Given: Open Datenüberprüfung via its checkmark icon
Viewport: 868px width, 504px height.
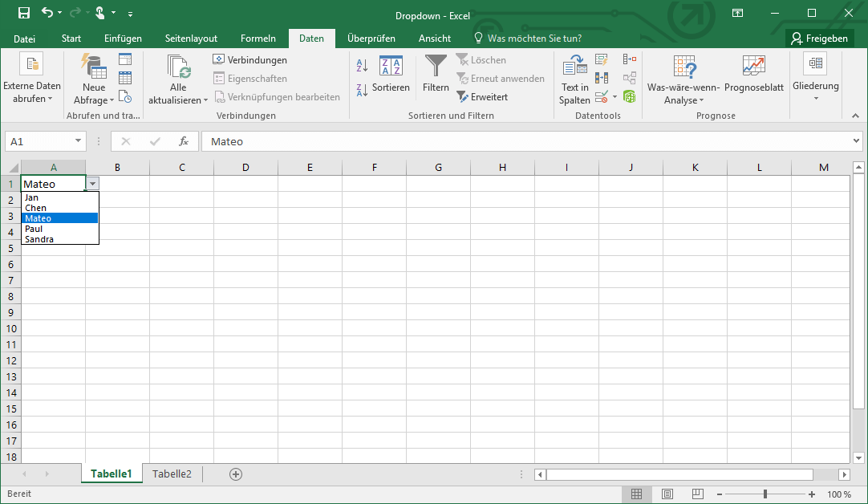Looking at the screenshot, I should pos(601,96).
